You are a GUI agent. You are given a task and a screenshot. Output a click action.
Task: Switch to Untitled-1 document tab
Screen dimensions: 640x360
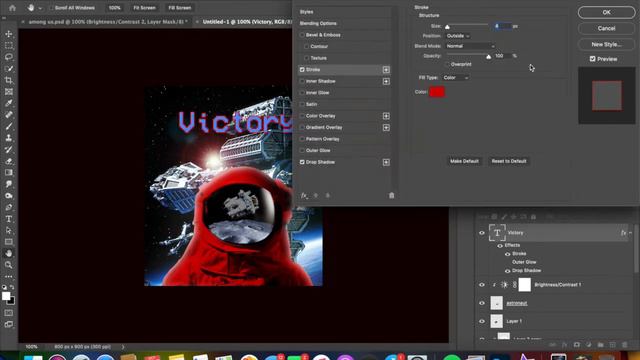[247, 22]
